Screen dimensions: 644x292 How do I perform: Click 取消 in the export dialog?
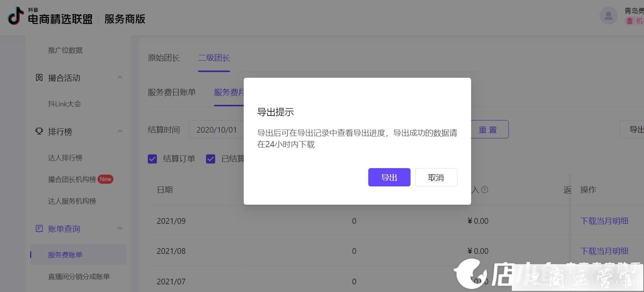click(436, 177)
